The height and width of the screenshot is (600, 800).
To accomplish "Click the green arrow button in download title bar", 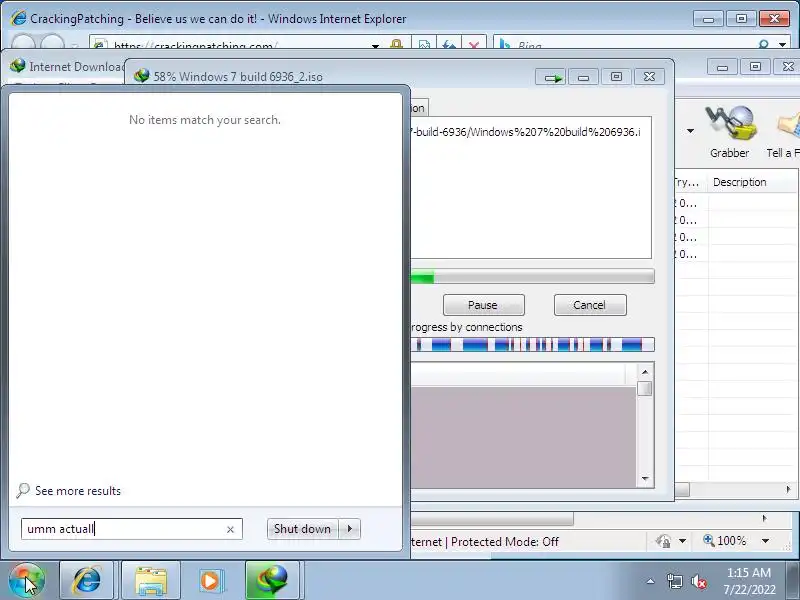I will [x=552, y=77].
